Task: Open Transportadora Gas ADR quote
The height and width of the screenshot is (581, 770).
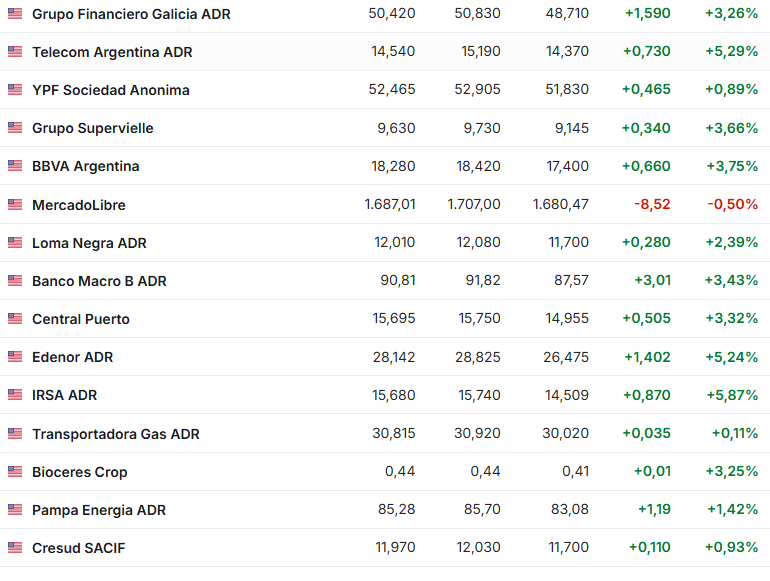Action: [x=115, y=434]
